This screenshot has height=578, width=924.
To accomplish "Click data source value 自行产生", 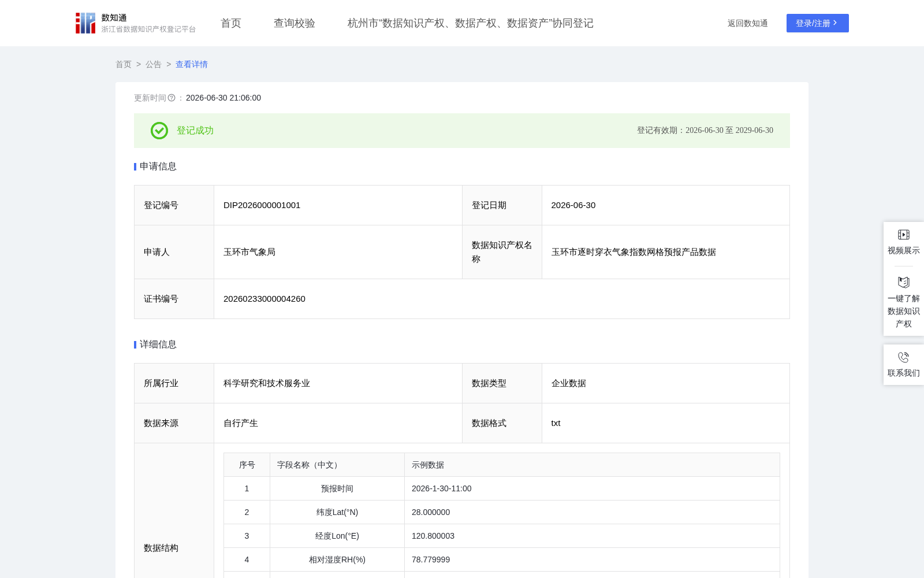I will (x=241, y=423).
